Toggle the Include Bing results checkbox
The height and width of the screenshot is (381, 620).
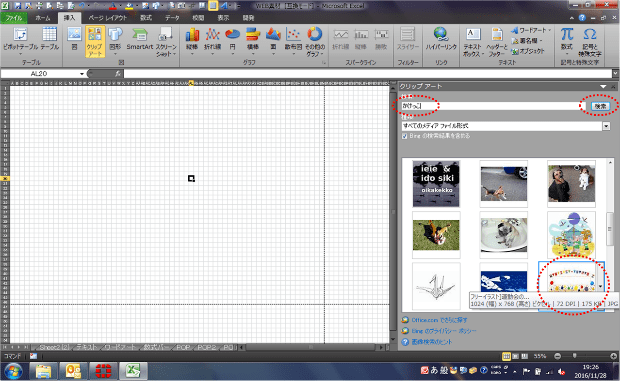point(405,136)
